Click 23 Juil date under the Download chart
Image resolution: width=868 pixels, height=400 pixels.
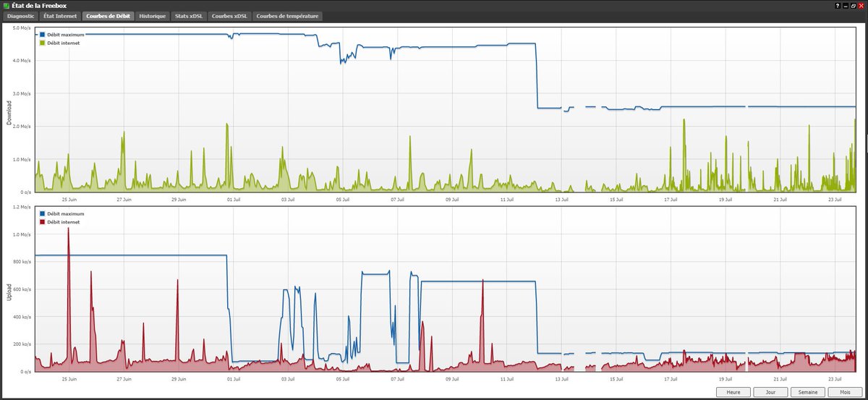[834, 199]
